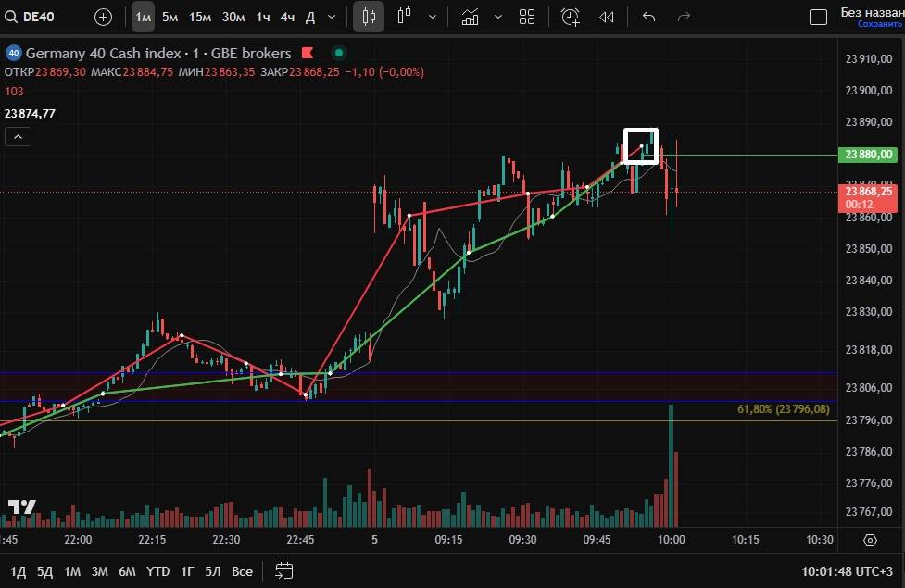The height and width of the screenshot is (588, 905).
Task: Open the bar style dropdown arrow
Action: (x=433, y=17)
